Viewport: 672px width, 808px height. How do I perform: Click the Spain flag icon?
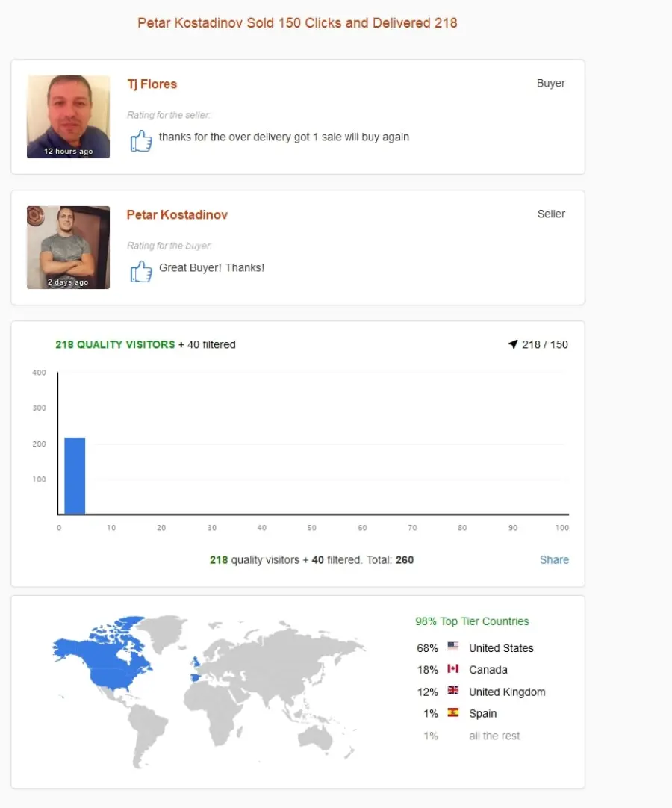point(453,712)
